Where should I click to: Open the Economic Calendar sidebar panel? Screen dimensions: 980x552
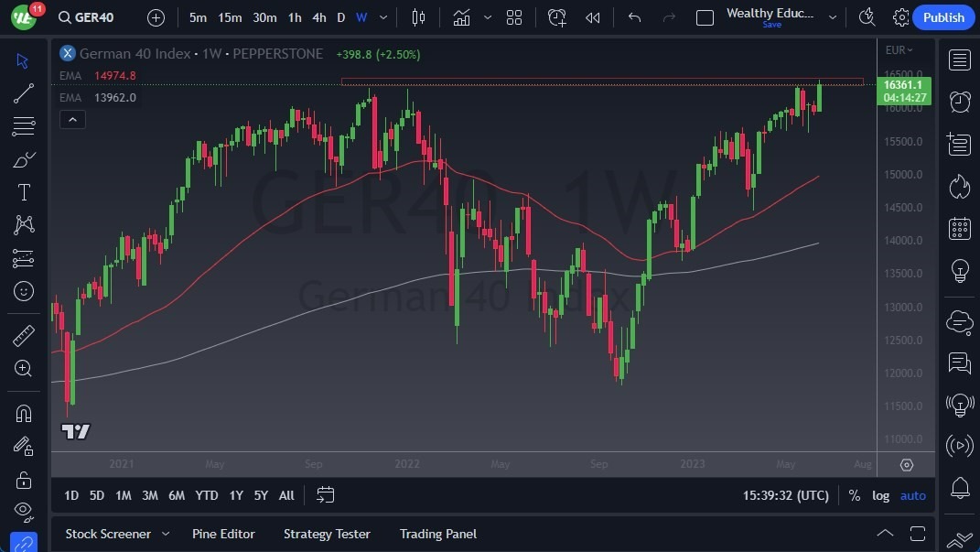coord(959,227)
